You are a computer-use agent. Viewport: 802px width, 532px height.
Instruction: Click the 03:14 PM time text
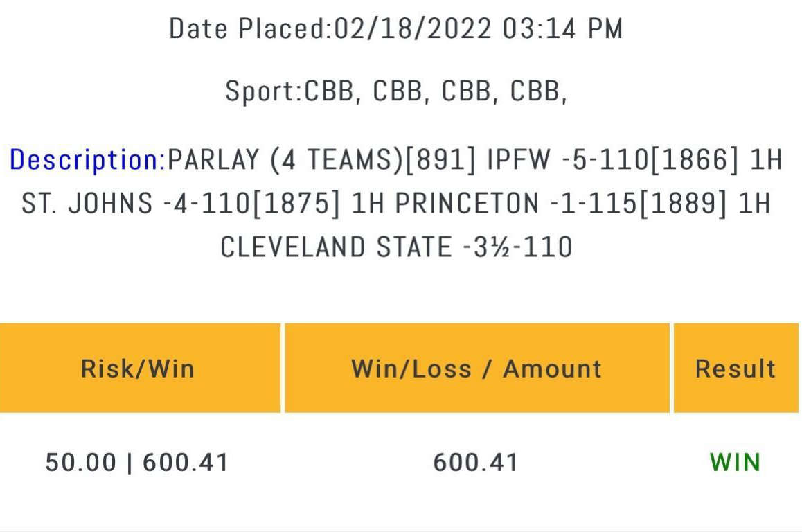[x=562, y=28]
